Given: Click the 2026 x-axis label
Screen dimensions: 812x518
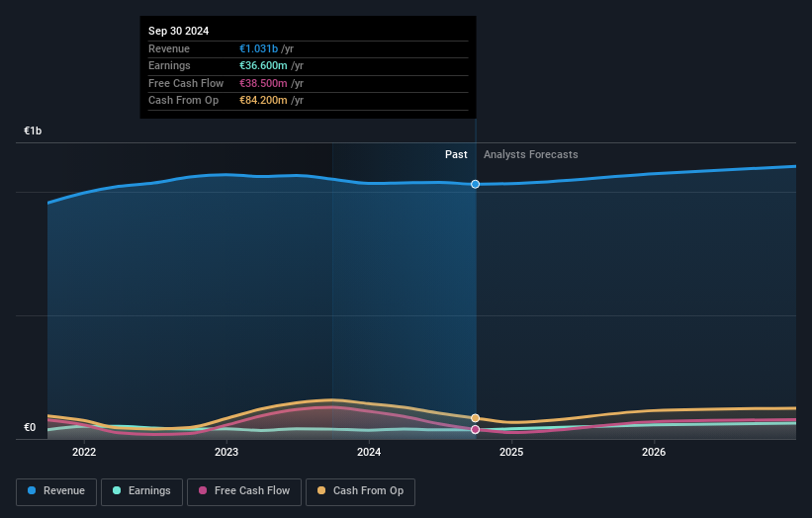Looking at the screenshot, I should 654,452.
